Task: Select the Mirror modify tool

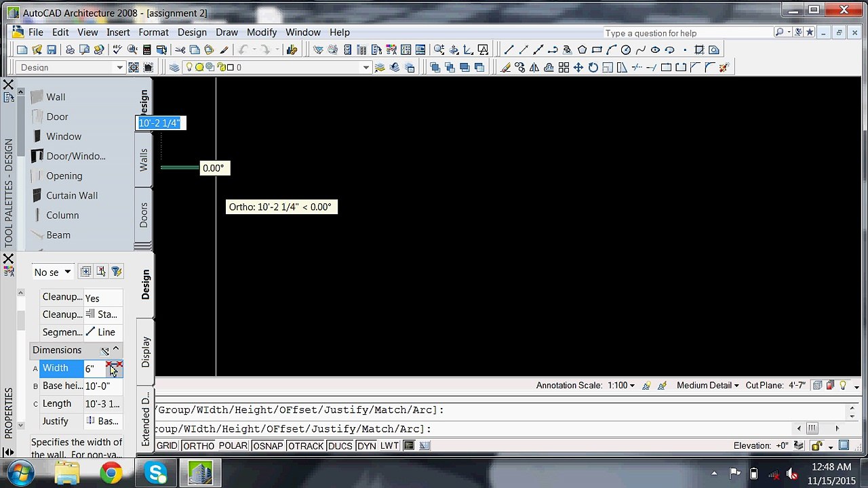Action: pos(534,67)
